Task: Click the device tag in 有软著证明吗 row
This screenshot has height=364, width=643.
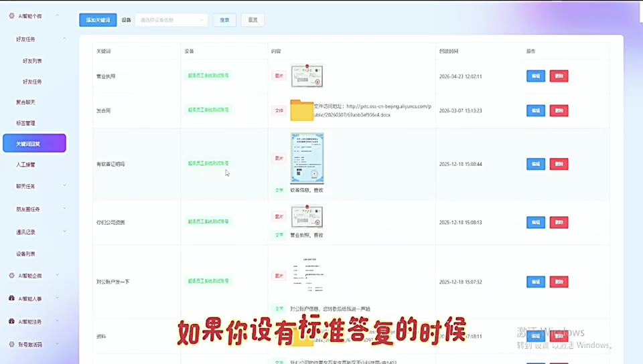Action: point(208,163)
